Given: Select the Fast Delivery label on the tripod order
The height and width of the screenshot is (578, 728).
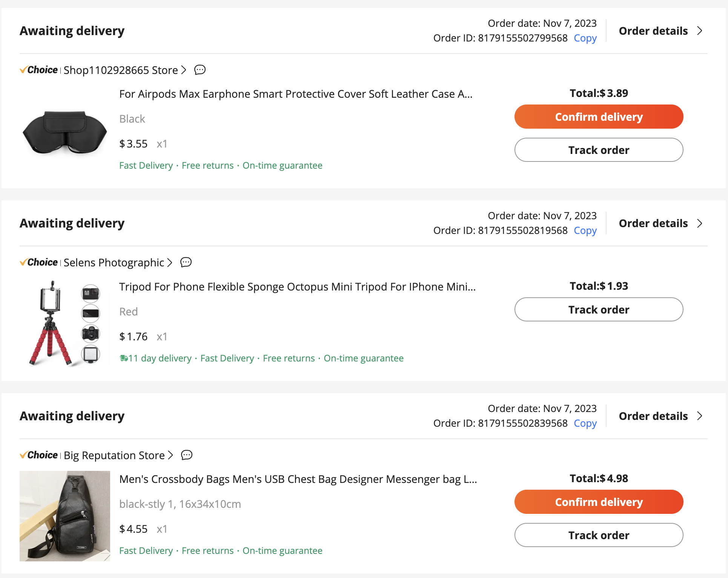Looking at the screenshot, I should [x=227, y=358].
